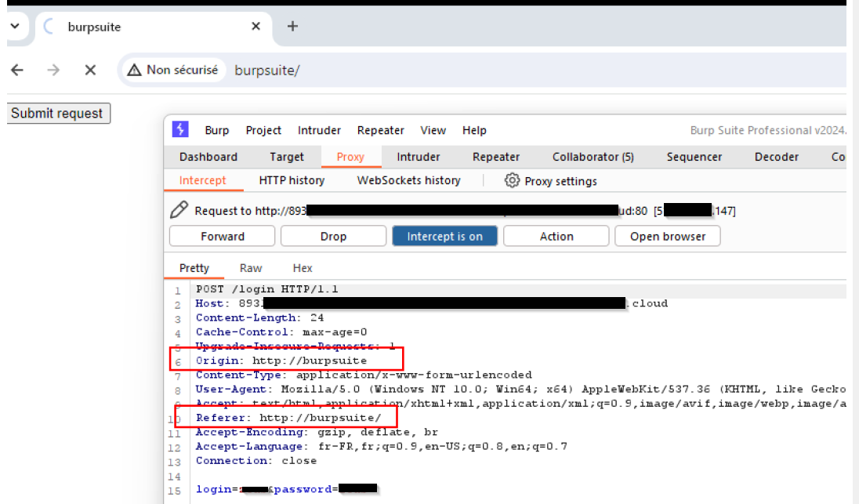Switch to the Dashboard tab
The width and height of the screenshot is (859, 504).
208,157
